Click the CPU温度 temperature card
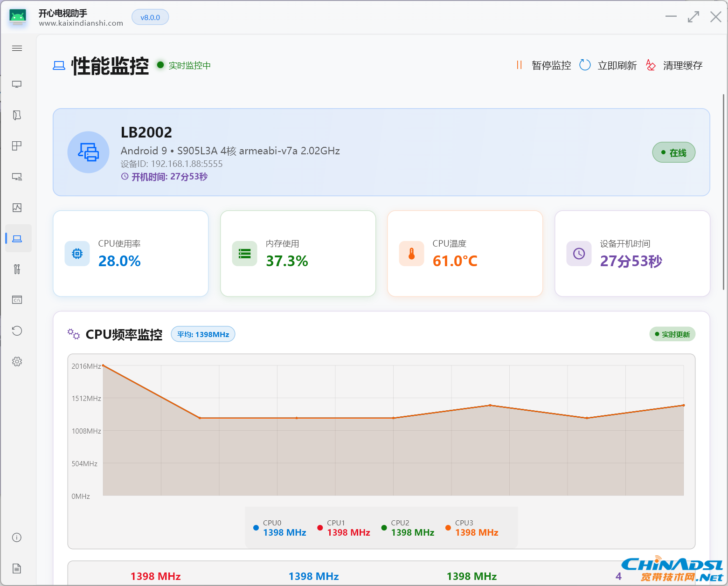This screenshot has height=586, width=728. tap(465, 254)
